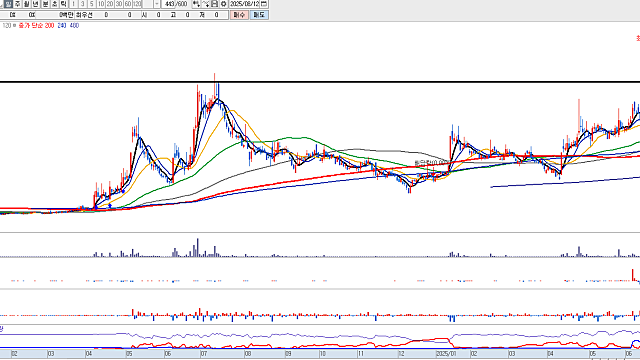Screen dimensions: 640x360
Task: Select the red 200 moving average legend
Action: [49, 26]
